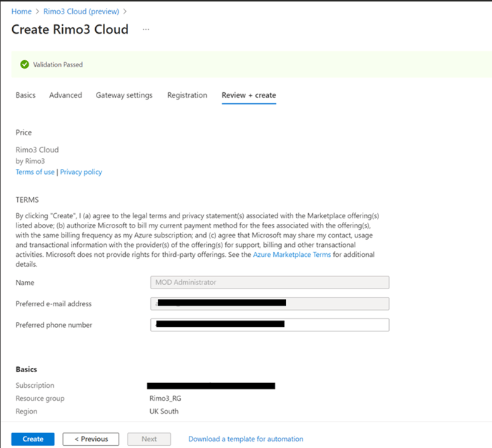Viewport: 492px width, 448px height.
Task: Click the blue Create button
Action: (x=33, y=439)
